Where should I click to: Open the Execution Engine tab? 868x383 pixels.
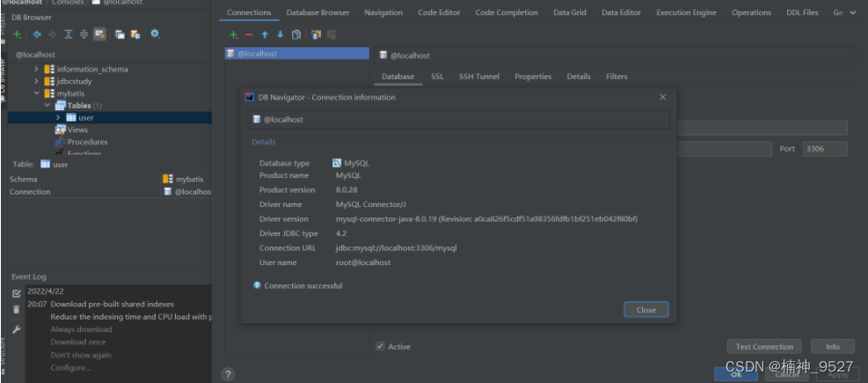coord(686,12)
